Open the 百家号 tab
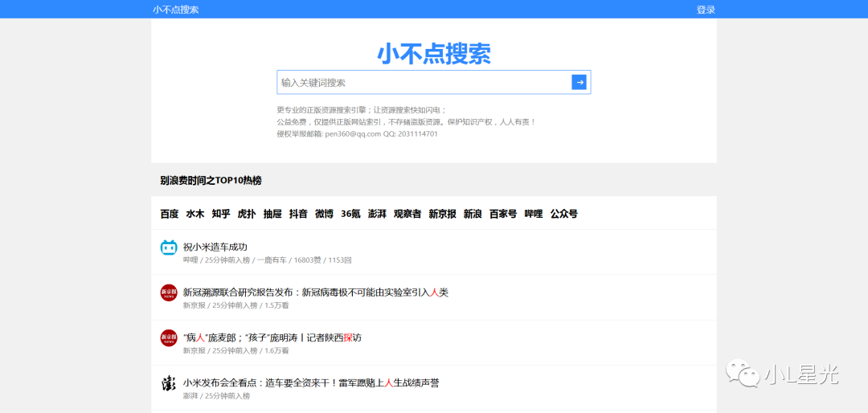Viewport: 868px width, 413px height. (x=503, y=214)
